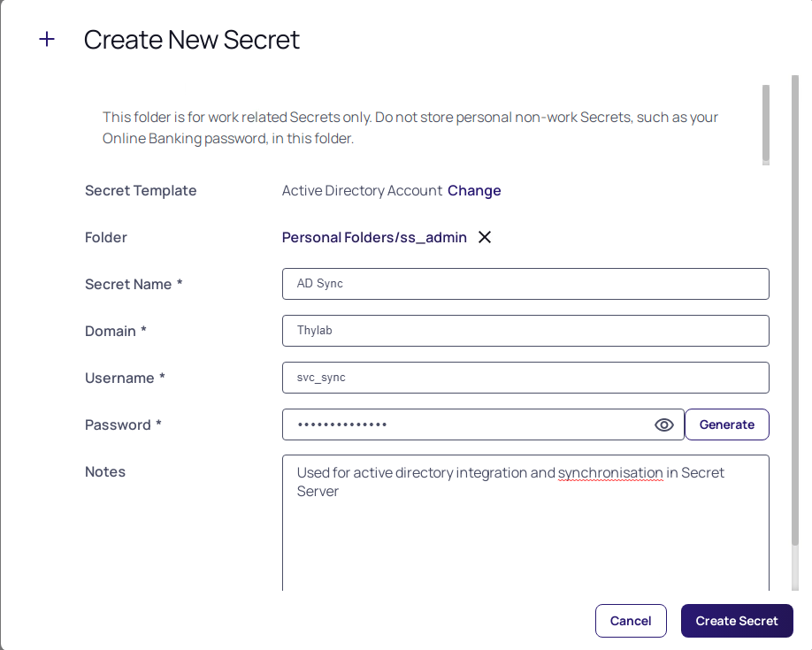The height and width of the screenshot is (650, 812).
Task: Click inside the Secret Name field
Action: [525, 284]
